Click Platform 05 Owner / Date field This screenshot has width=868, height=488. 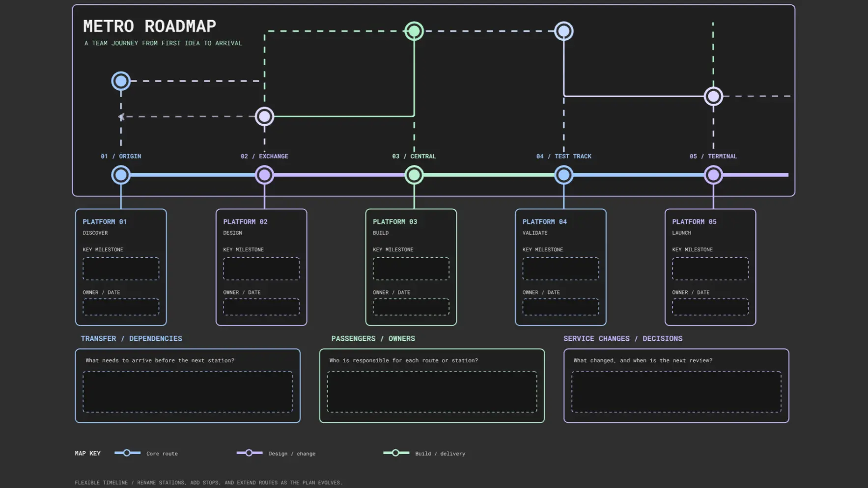[710, 307]
